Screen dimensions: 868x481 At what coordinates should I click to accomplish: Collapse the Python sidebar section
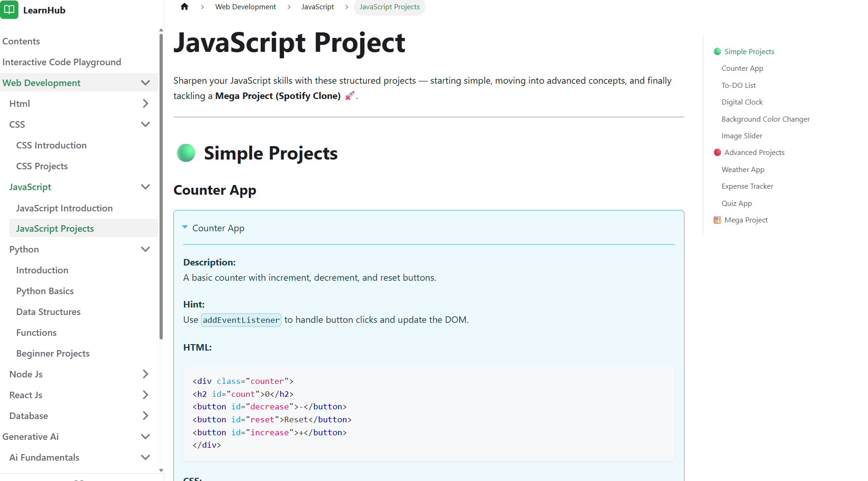pyautogui.click(x=145, y=249)
